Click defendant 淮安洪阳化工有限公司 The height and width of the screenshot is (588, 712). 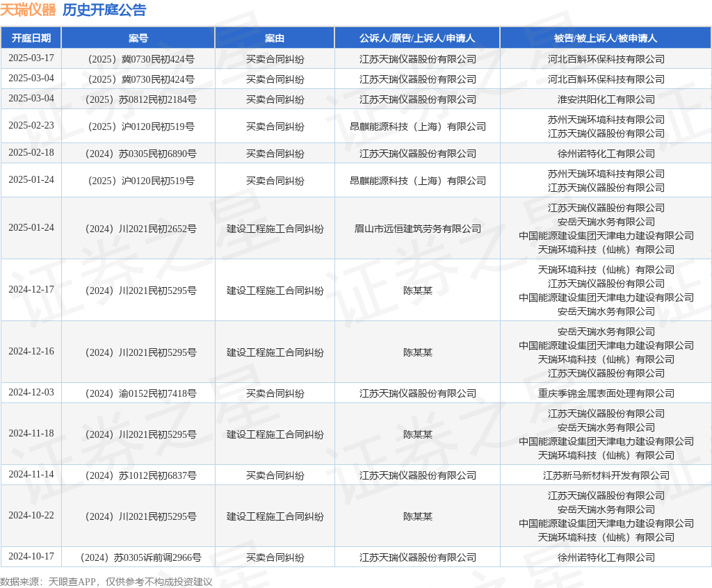coord(606,99)
